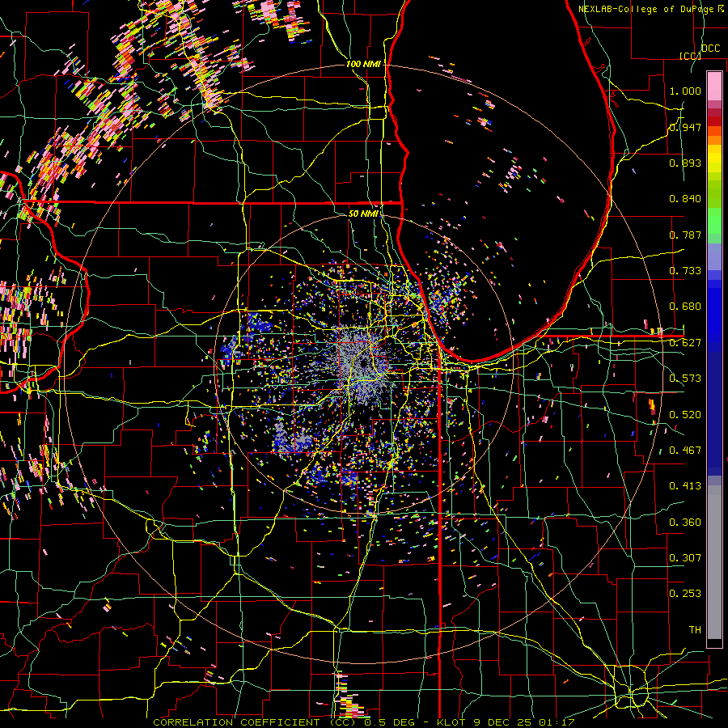Click the 0.467 scale value
Image resolution: width=728 pixels, height=728 pixels.
(685, 451)
